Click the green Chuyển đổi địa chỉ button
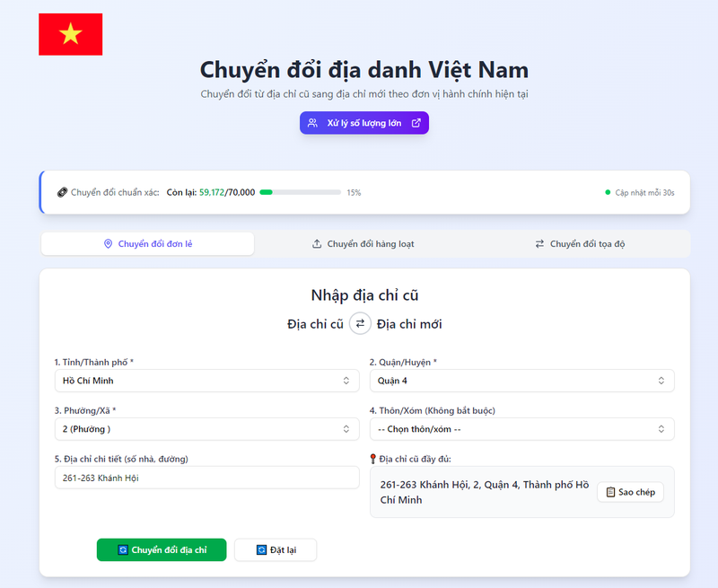718x588 pixels. coord(162,549)
